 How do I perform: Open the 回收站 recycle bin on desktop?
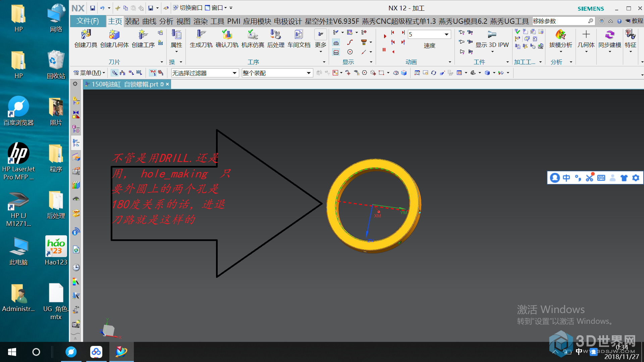point(56,64)
